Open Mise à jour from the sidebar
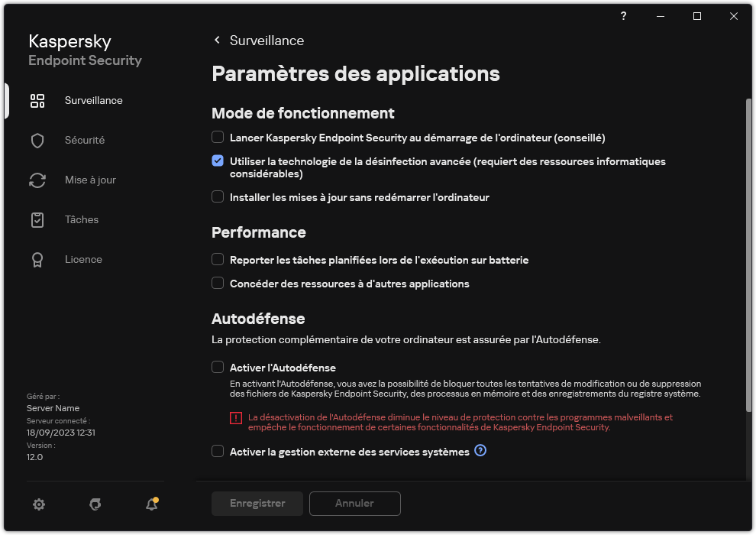756x535 pixels. [90, 180]
